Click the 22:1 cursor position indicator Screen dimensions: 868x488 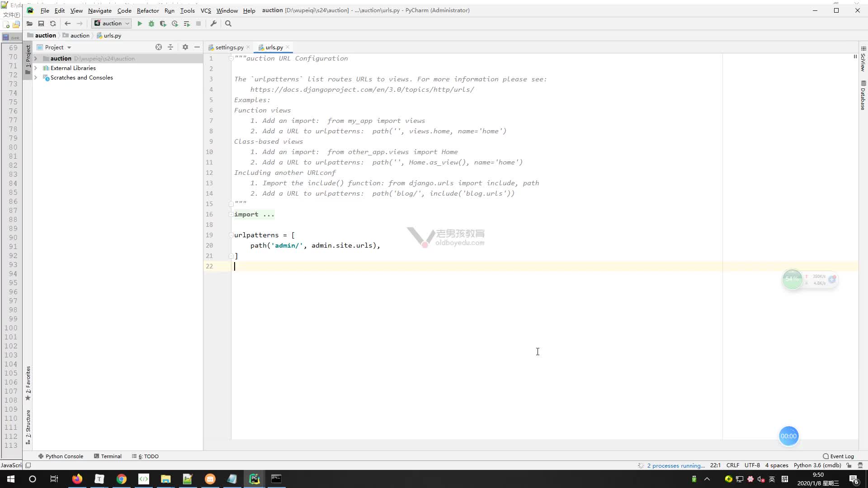715,465
